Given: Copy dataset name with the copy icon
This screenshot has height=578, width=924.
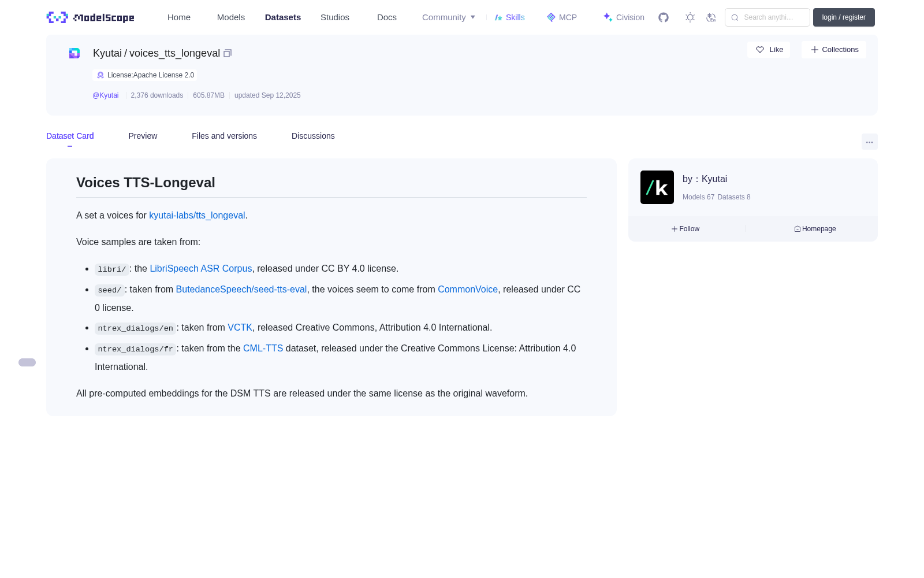Looking at the screenshot, I should point(228,53).
